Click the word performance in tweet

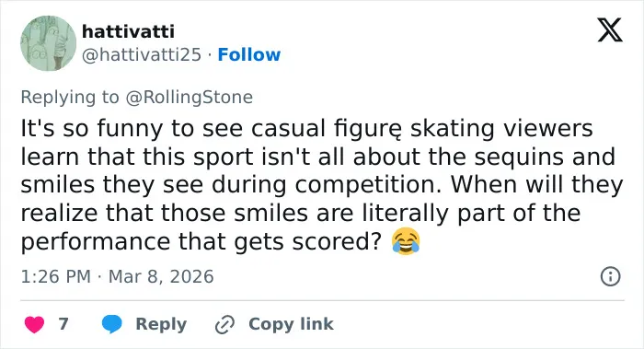(95, 241)
